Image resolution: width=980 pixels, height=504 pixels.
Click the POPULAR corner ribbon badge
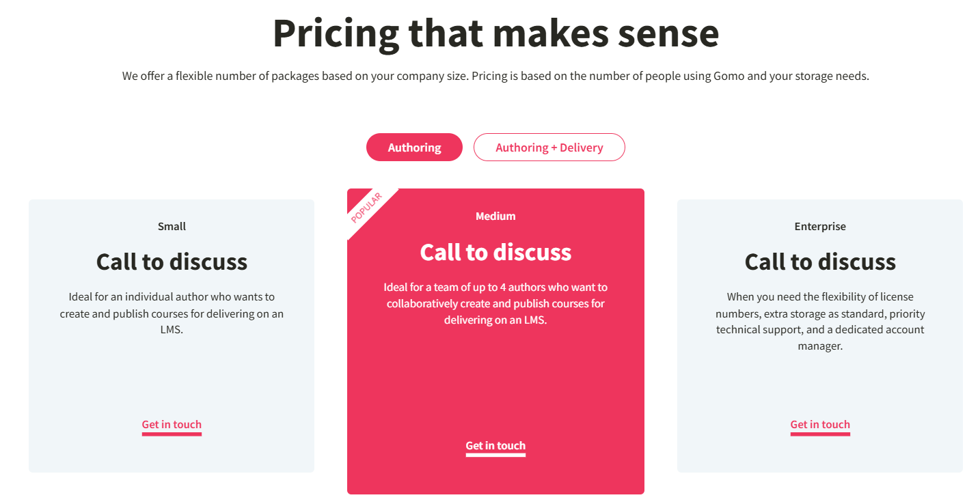[x=366, y=208]
